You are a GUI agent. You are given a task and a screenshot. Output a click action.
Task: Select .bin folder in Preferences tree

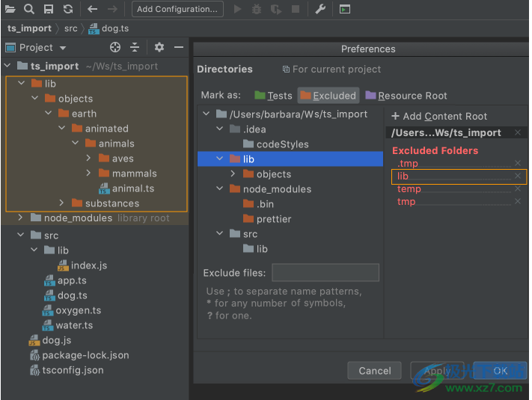click(x=259, y=204)
